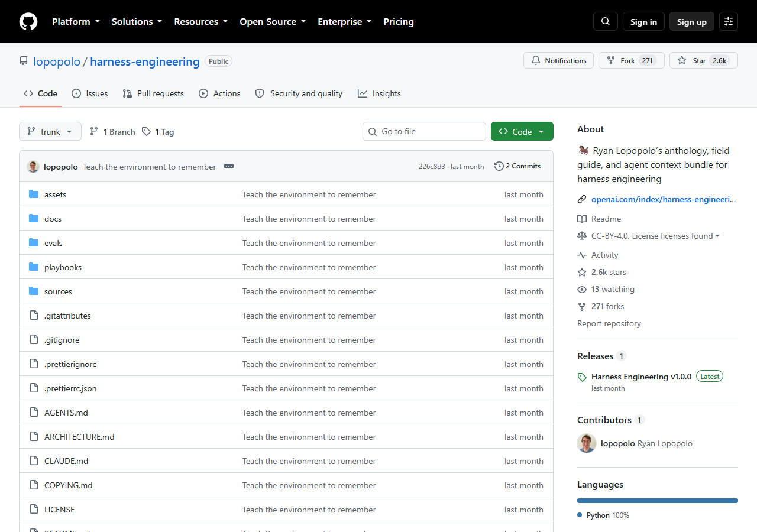This screenshot has width=757, height=532.
Task: Open the appearance settings icon in header
Action: [x=729, y=21]
